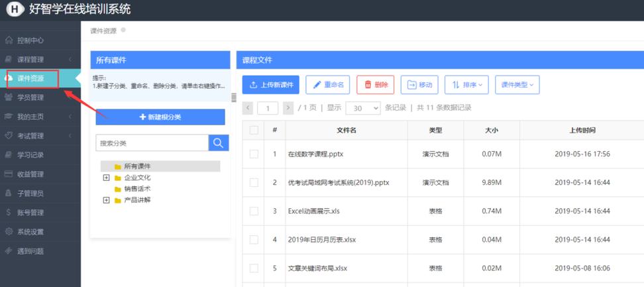Open 课件资源 in the sidebar

pos(40,78)
